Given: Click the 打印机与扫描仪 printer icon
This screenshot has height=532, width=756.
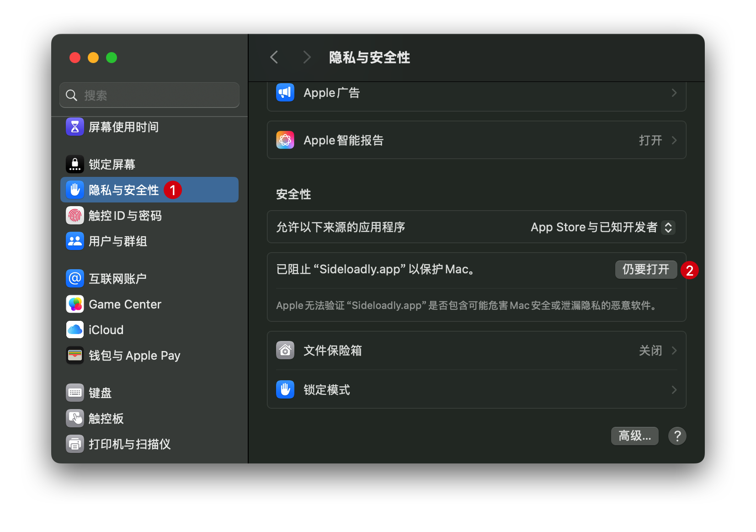Looking at the screenshot, I should coord(75,444).
